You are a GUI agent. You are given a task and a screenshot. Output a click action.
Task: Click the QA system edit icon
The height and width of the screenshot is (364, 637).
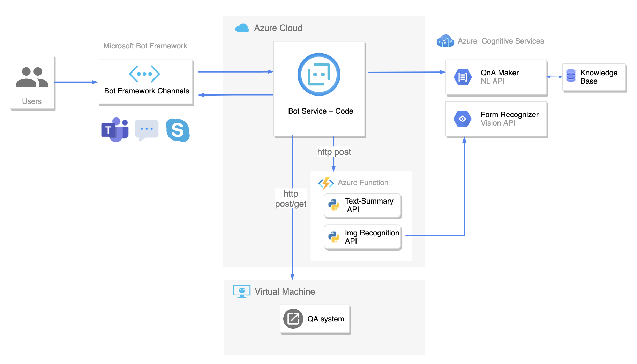tap(293, 319)
